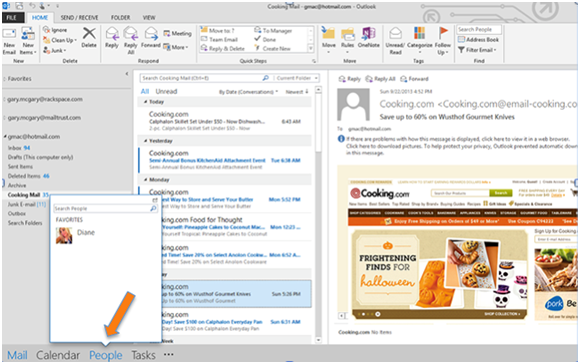Collapse the Today message group
Image resolution: width=580 pixels, height=364 pixels.
145,102
